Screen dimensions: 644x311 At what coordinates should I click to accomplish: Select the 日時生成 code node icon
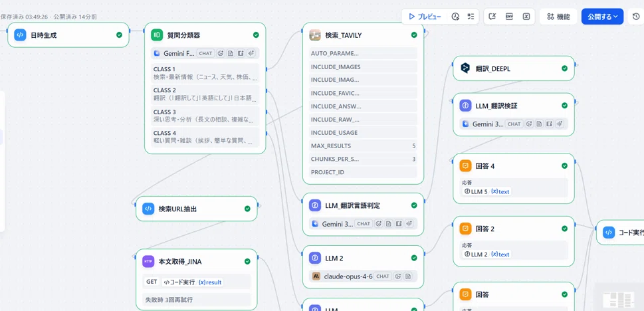pos(20,35)
